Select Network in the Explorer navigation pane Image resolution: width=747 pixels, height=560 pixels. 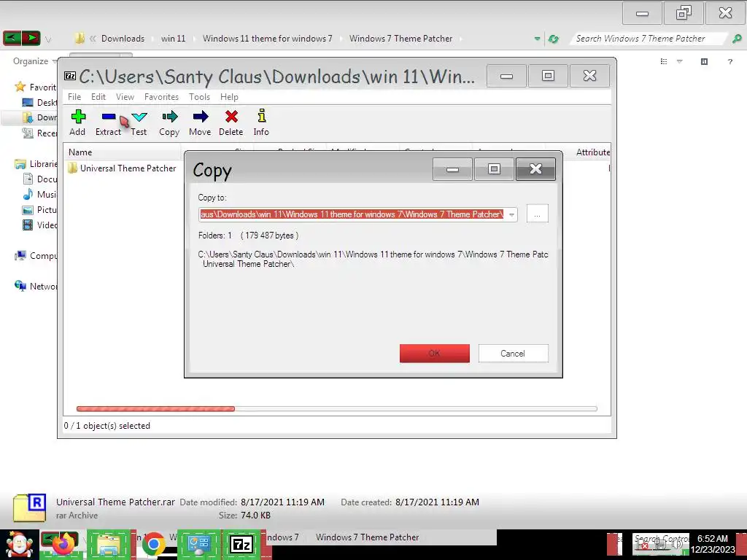pos(36,286)
